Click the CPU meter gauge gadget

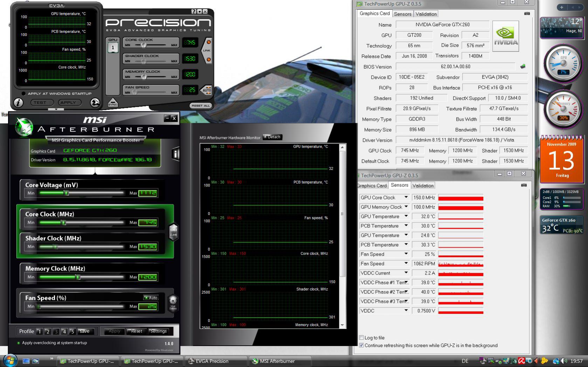(562, 64)
